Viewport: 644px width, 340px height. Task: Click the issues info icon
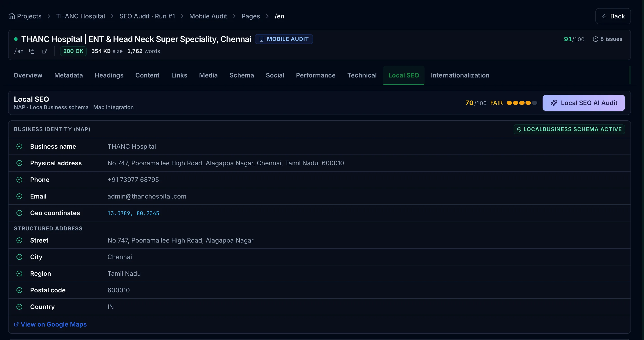pos(595,39)
